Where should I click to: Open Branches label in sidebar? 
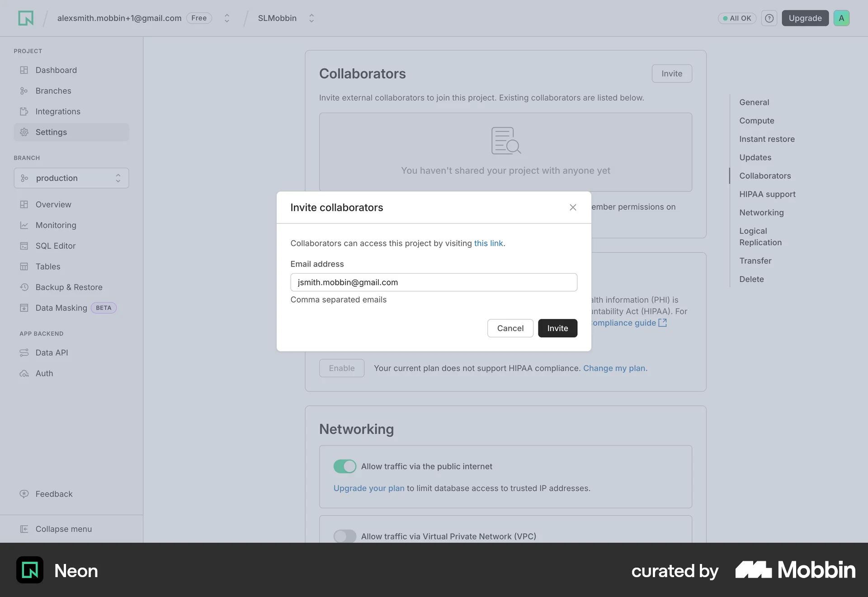point(53,91)
